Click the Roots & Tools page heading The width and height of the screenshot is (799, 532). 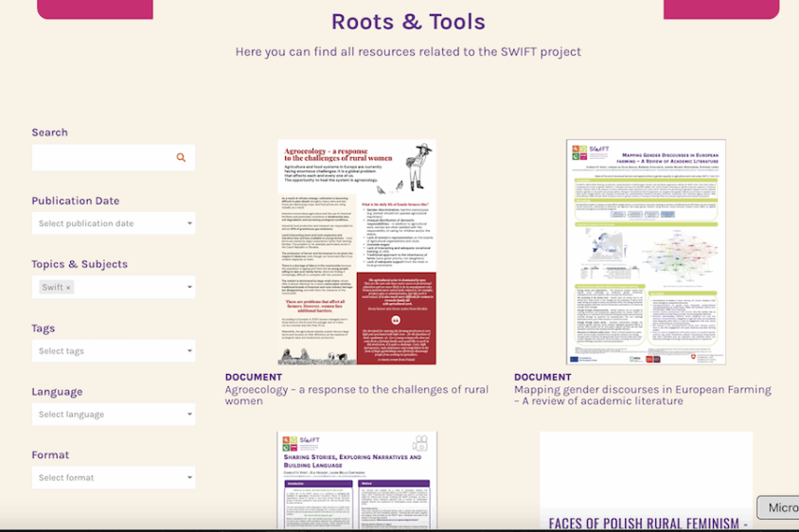(x=408, y=22)
